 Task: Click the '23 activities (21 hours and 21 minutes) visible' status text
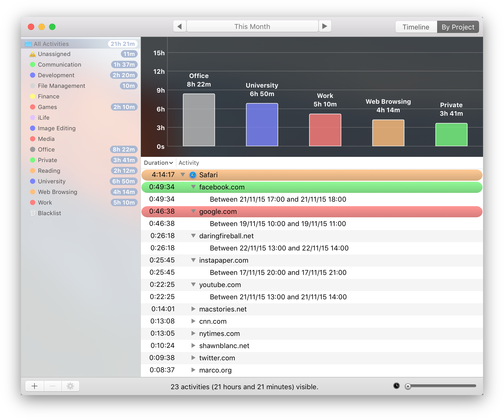click(244, 387)
